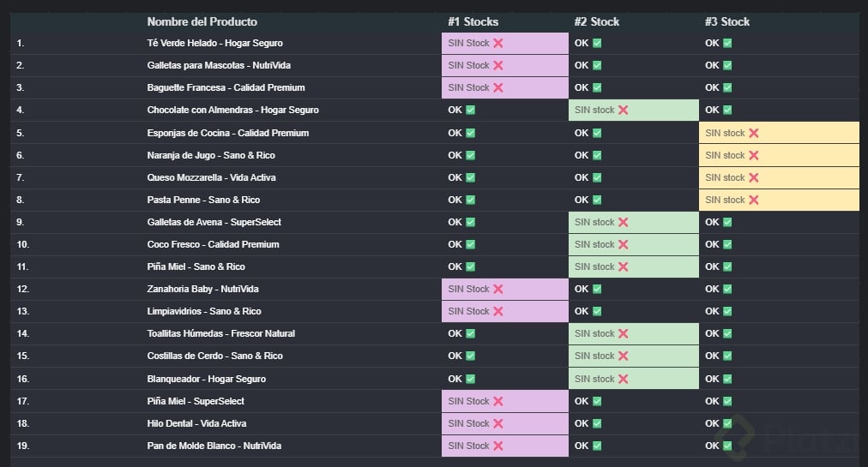The height and width of the screenshot is (467, 868).
Task: Click red X icon for Té Verde Helado
Action: [497, 43]
